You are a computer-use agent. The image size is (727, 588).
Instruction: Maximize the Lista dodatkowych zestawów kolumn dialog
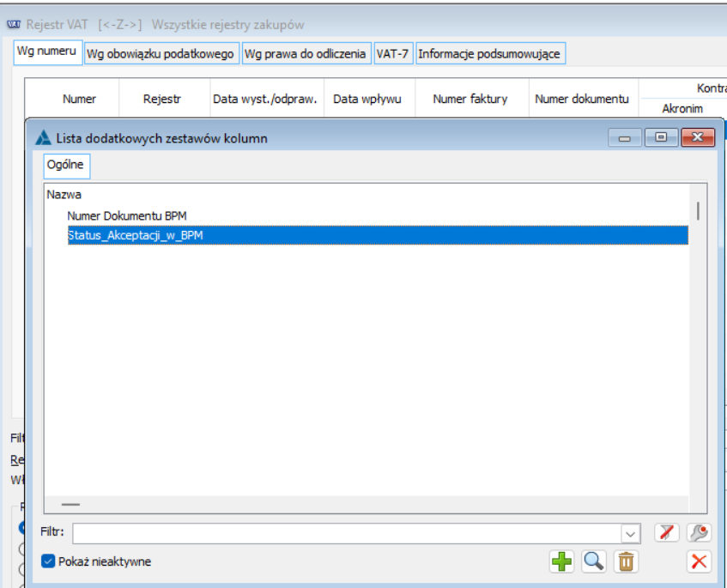[661, 137]
